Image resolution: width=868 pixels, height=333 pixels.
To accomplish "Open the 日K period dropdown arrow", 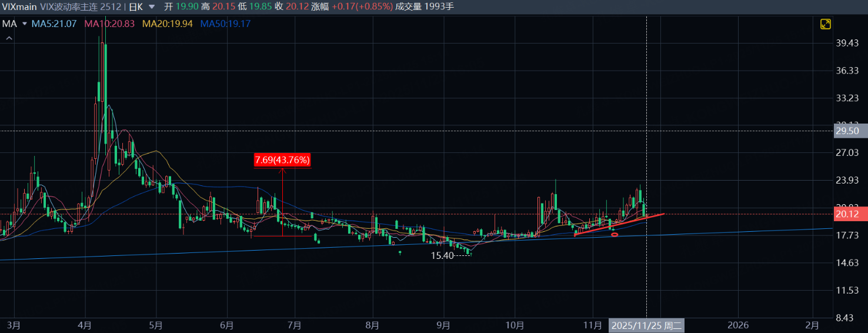I will [x=153, y=6].
